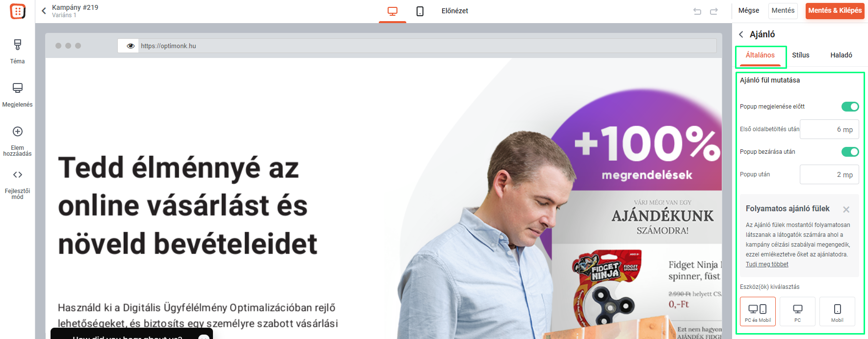868x339 pixels.
Task: Select PC és Mobil device option
Action: click(x=758, y=311)
